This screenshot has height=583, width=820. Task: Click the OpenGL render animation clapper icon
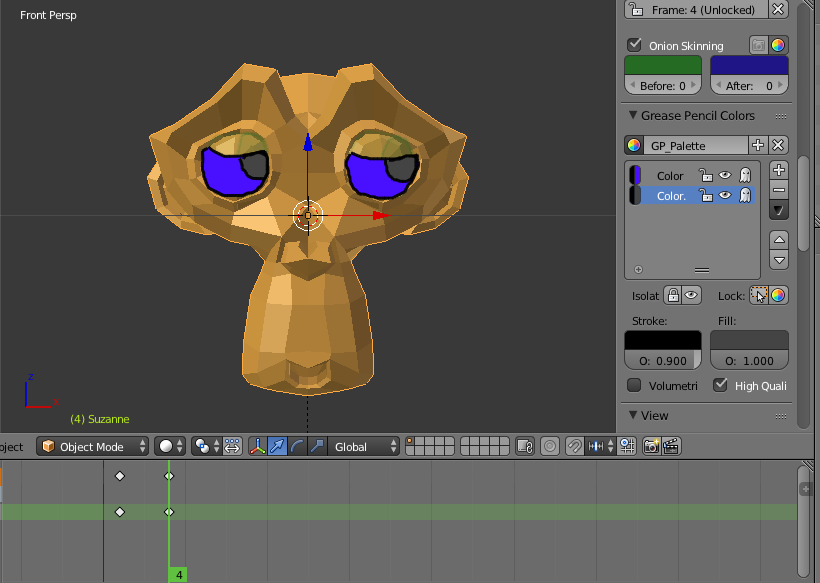click(671, 447)
